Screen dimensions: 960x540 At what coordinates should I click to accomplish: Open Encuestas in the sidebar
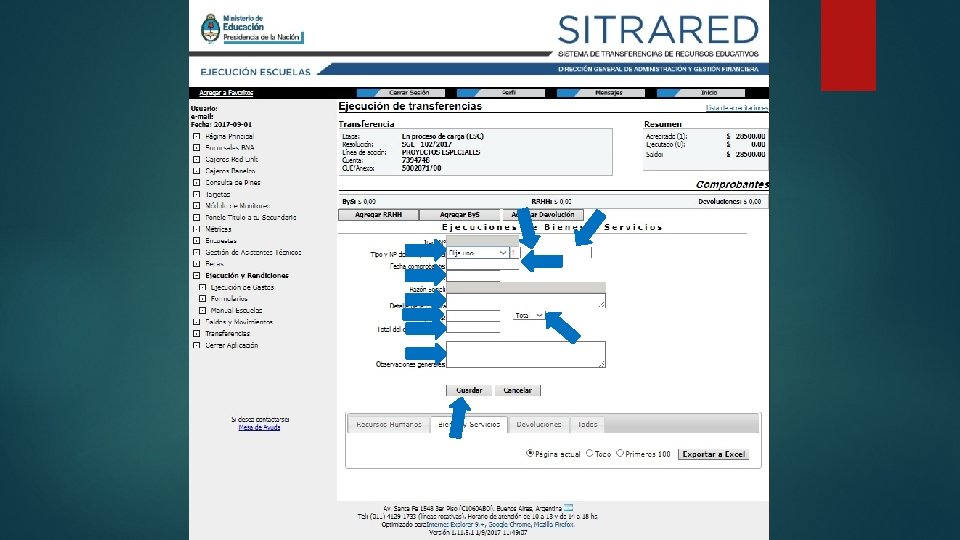click(x=220, y=241)
